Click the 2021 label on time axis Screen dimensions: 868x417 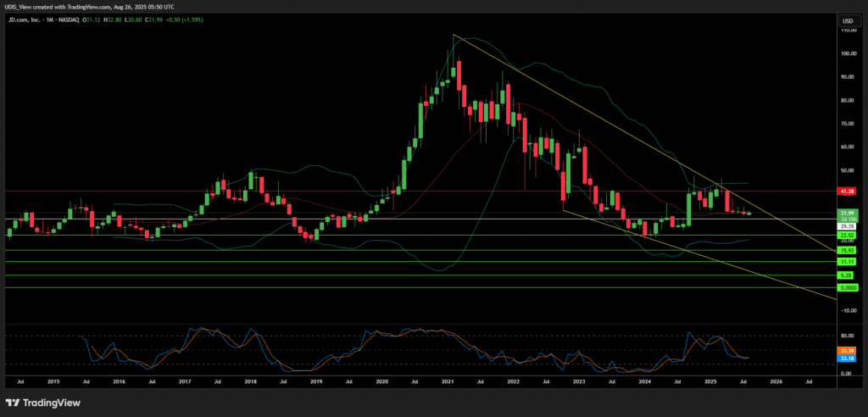coord(447,383)
